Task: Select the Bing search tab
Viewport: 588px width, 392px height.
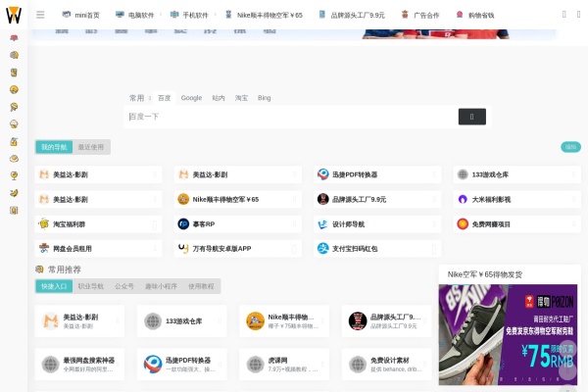Action: point(264,98)
